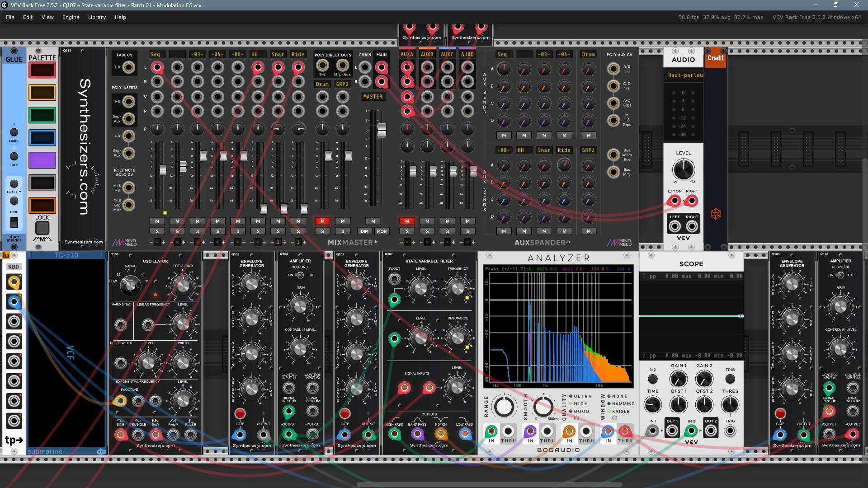
Task: Click the Oscillator SAW output jack
Action: pos(156,435)
